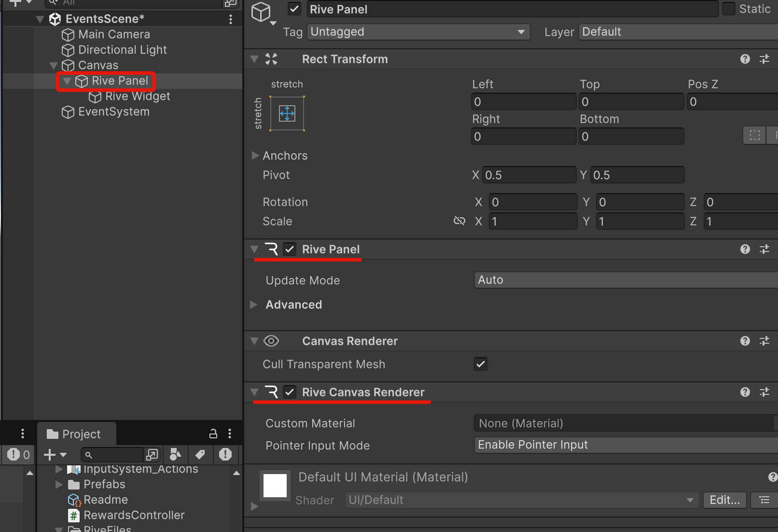Click the search-by-type filter icon in Project
The image size is (778, 532).
click(175, 454)
